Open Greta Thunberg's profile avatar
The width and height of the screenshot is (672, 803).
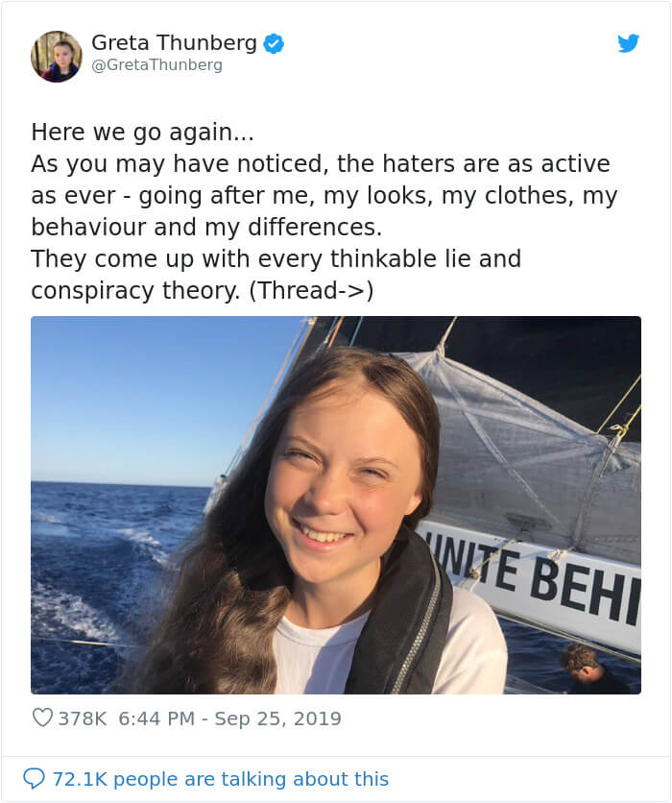coord(56,56)
